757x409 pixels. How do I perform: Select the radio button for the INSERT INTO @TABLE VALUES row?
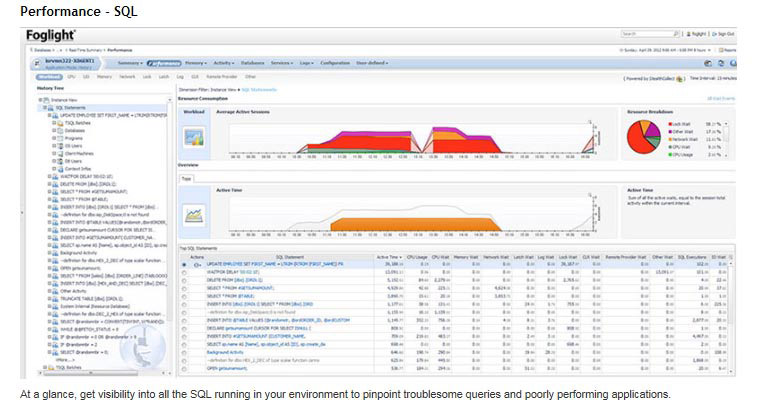[x=184, y=321]
